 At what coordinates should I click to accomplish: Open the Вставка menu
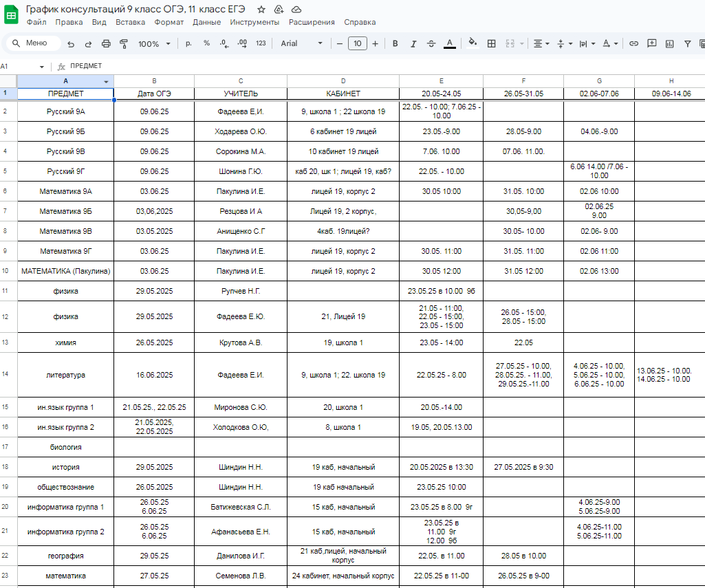(x=130, y=22)
